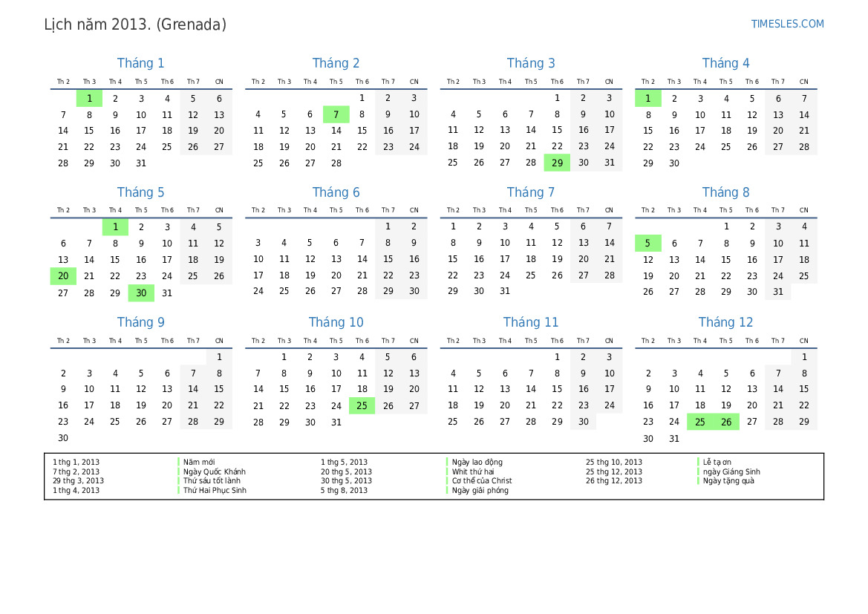Select day 31 in Tháng 12
Image resolution: width=868 pixels, height=614 pixels.
[673, 439]
